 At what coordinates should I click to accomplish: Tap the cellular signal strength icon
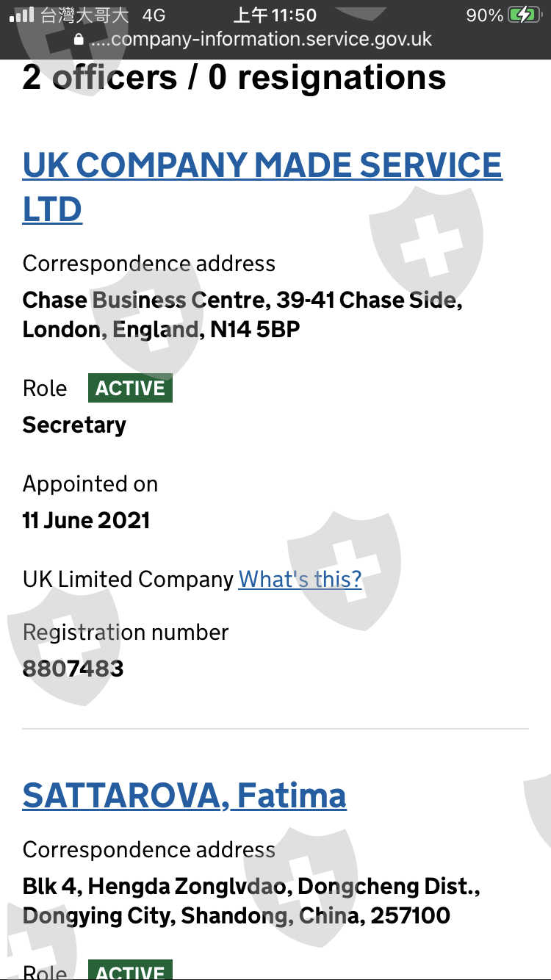(x=23, y=15)
